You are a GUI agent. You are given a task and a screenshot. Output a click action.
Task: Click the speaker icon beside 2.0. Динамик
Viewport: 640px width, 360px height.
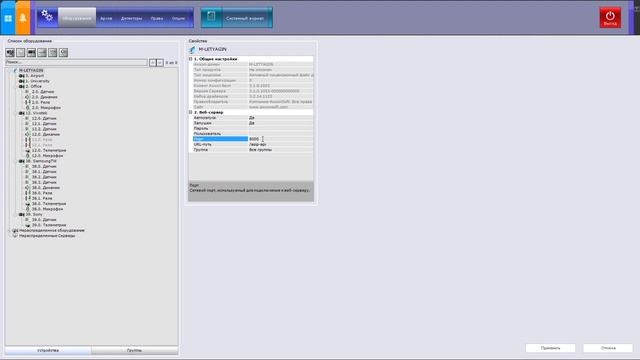pyautogui.click(x=28, y=97)
